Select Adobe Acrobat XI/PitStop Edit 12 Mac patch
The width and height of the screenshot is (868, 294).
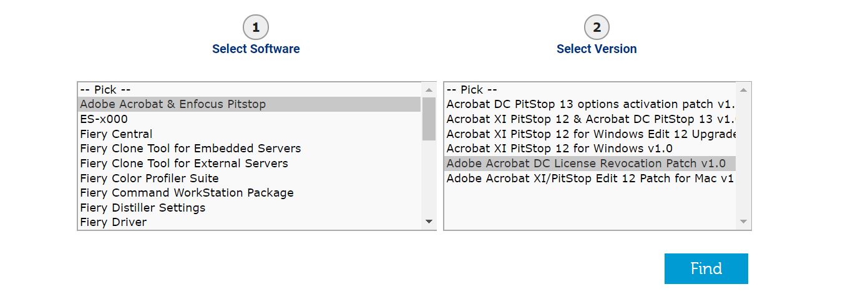(x=590, y=179)
